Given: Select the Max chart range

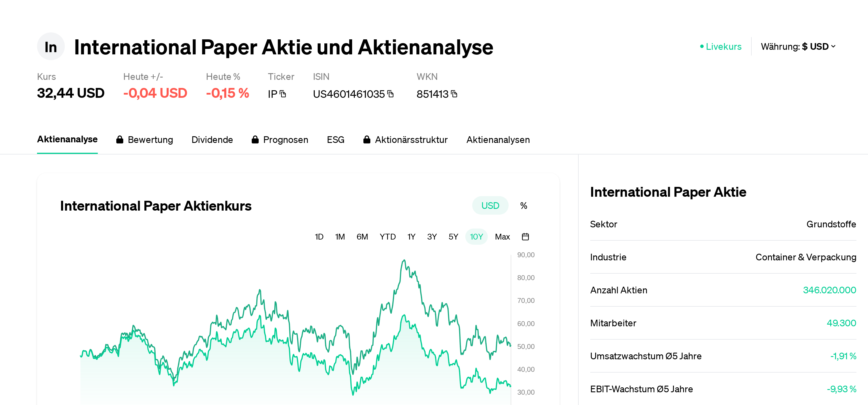Looking at the screenshot, I should coord(502,237).
